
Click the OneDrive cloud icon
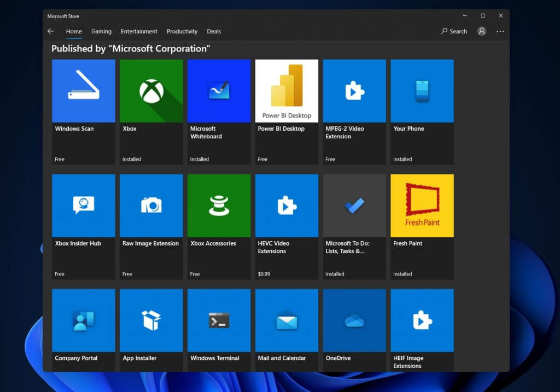click(x=354, y=320)
